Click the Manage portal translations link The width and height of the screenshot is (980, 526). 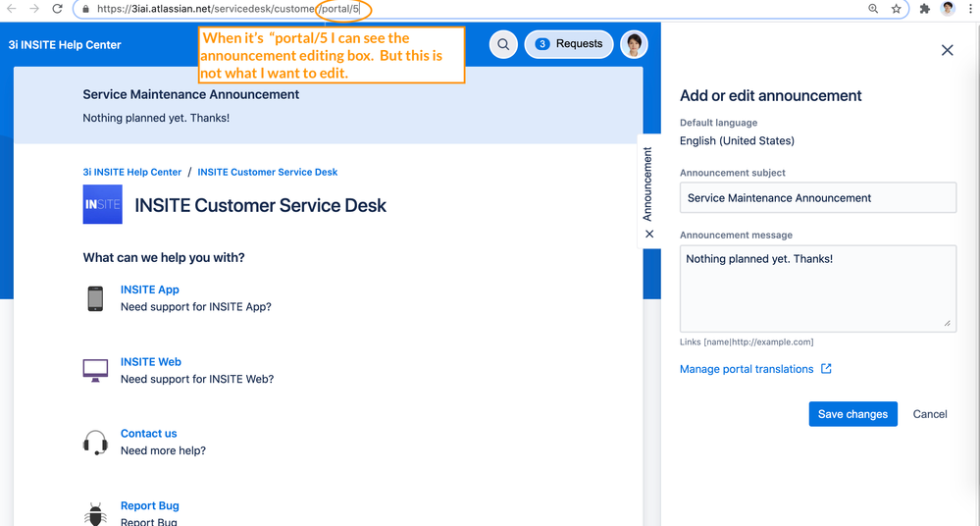tap(747, 369)
